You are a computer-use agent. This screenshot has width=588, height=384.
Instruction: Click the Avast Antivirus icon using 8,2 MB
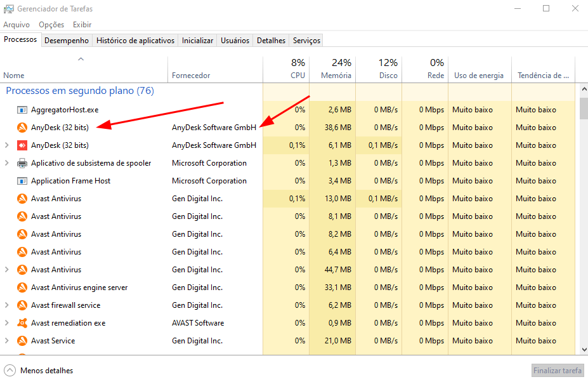tap(22, 234)
